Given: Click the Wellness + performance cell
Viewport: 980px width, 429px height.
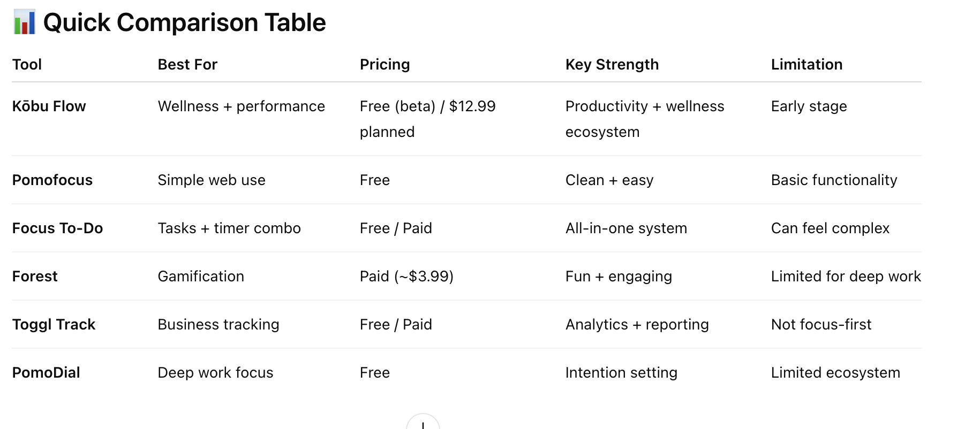Looking at the screenshot, I should tap(241, 106).
